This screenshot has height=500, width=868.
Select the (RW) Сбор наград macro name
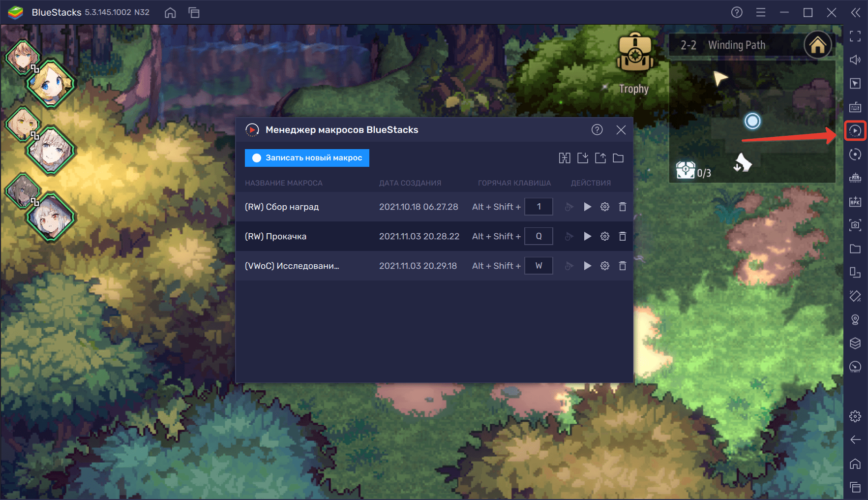tap(282, 207)
